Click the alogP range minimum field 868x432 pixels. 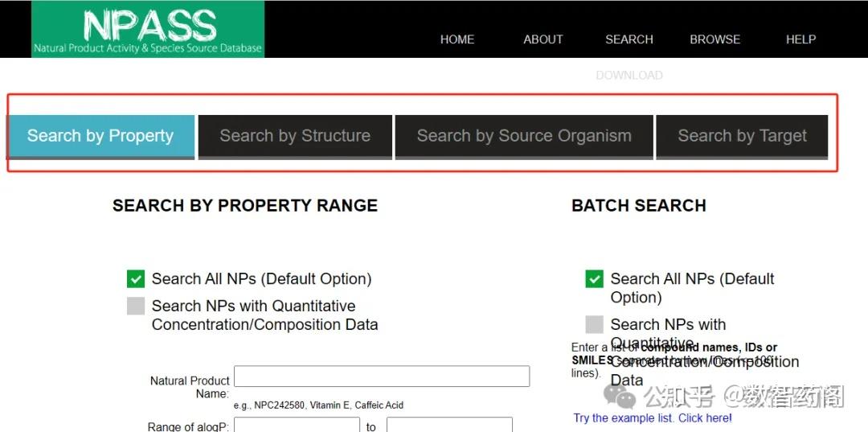297,426
